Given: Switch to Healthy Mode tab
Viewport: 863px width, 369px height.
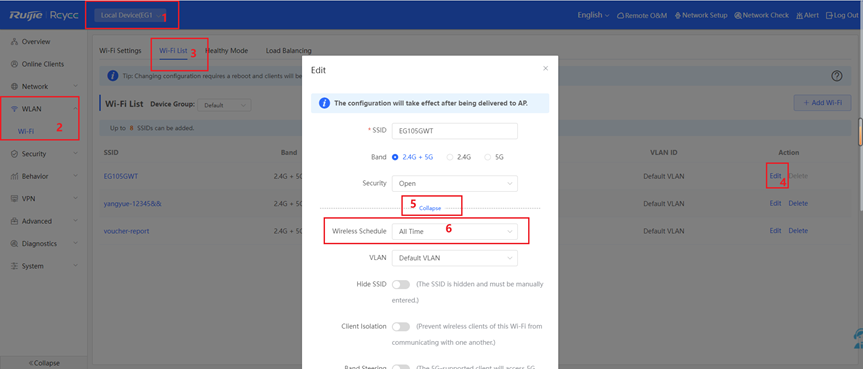Looking at the screenshot, I should coord(226,51).
